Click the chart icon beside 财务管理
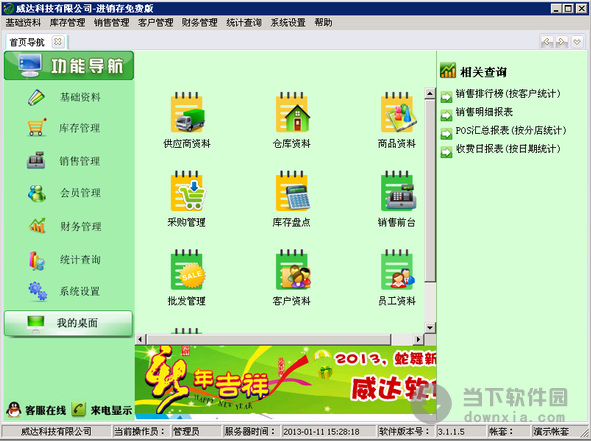The height and width of the screenshot is (441, 591). coord(37,225)
